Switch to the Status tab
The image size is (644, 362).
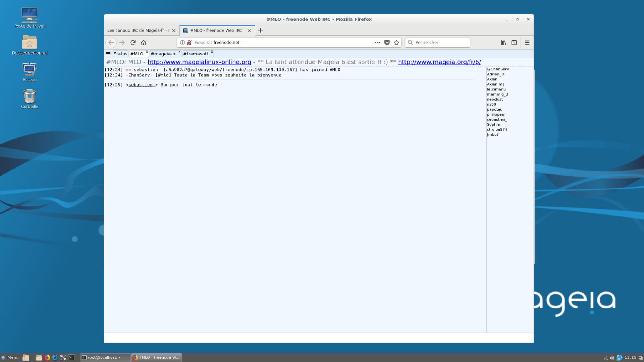[x=120, y=54]
